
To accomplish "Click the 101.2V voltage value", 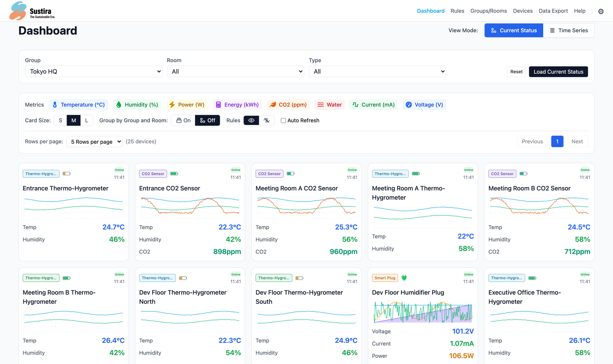I will click(x=463, y=331).
